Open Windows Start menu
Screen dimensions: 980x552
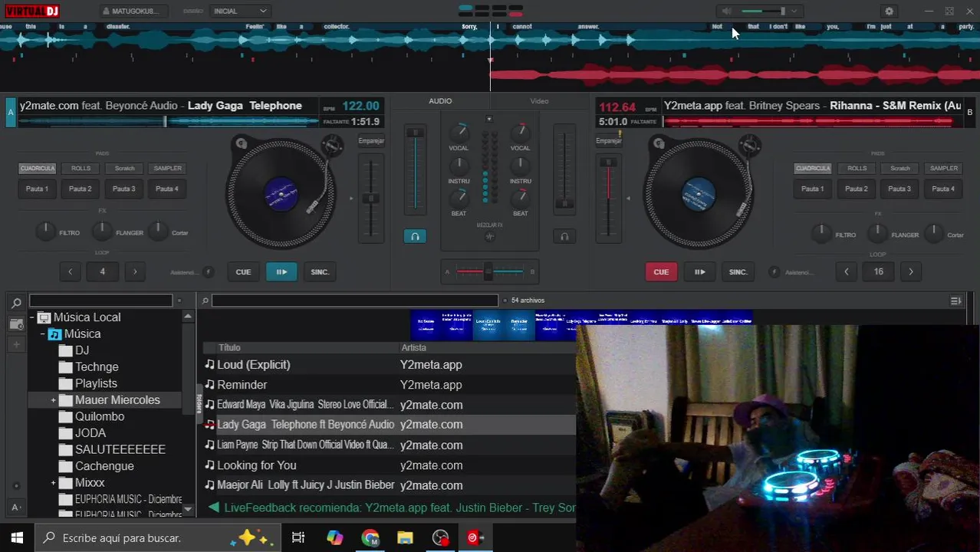pos(17,538)
